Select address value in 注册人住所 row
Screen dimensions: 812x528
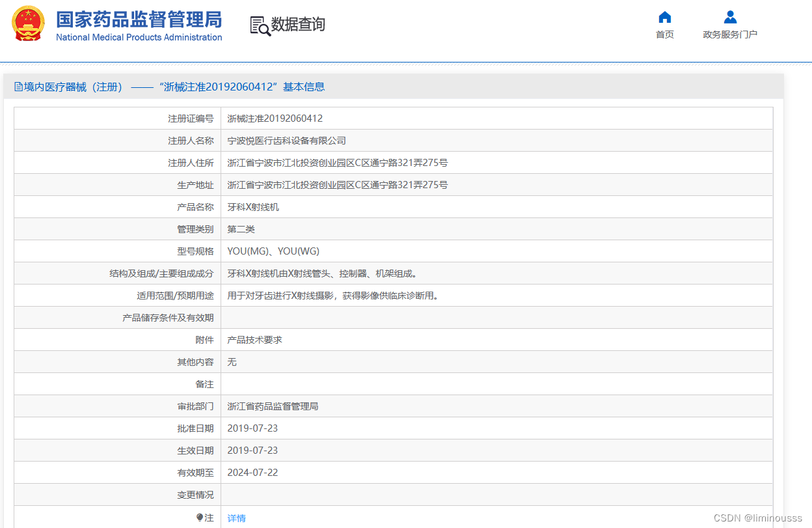pyautogui.click(x=338, y=163)
